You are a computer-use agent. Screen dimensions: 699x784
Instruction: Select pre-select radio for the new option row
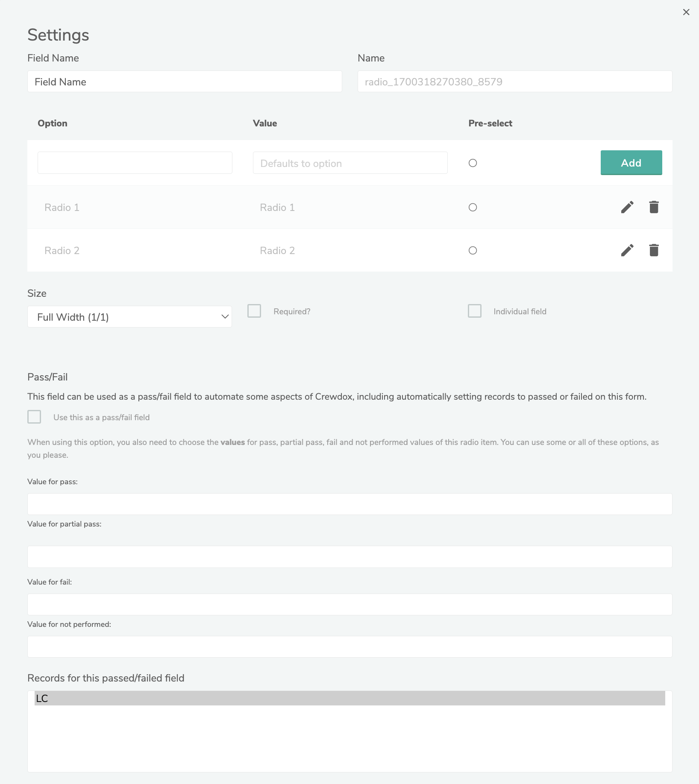click(x=473, y=163)
